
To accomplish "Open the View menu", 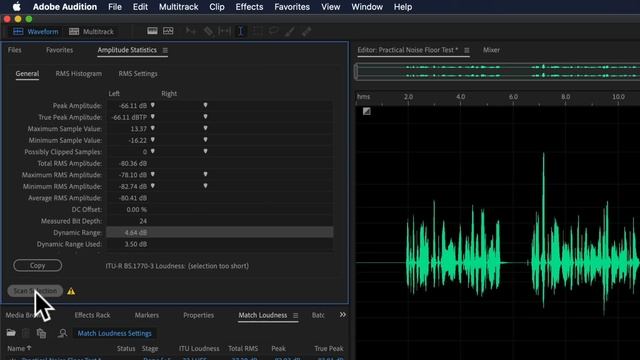I will (331, 7).
